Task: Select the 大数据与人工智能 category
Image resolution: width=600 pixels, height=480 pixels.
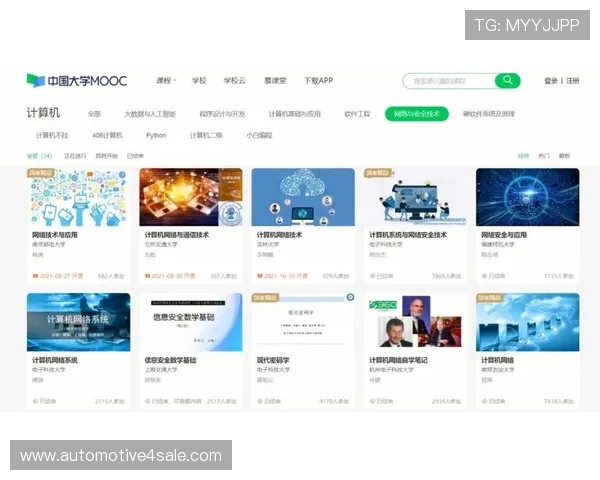Action: (x=150, y=114)
